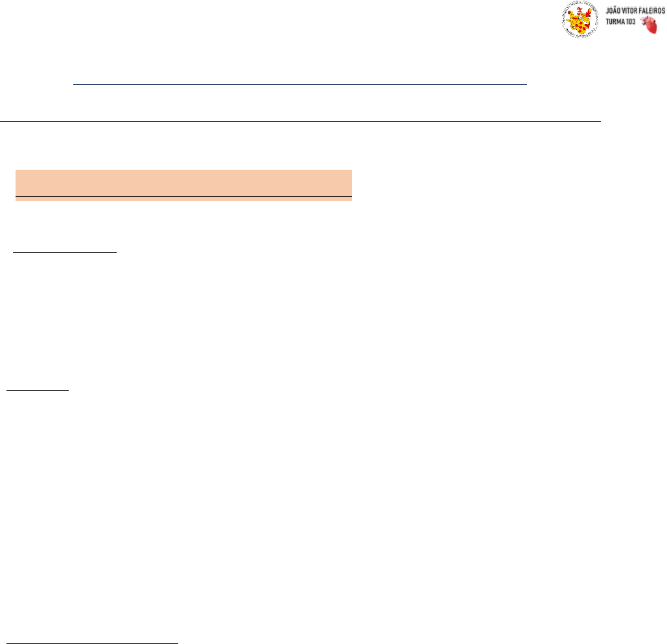Viewport: 667px width, 644px height.
Task: Click the shortest black underline mid-page
Action: tap(38, 390)
